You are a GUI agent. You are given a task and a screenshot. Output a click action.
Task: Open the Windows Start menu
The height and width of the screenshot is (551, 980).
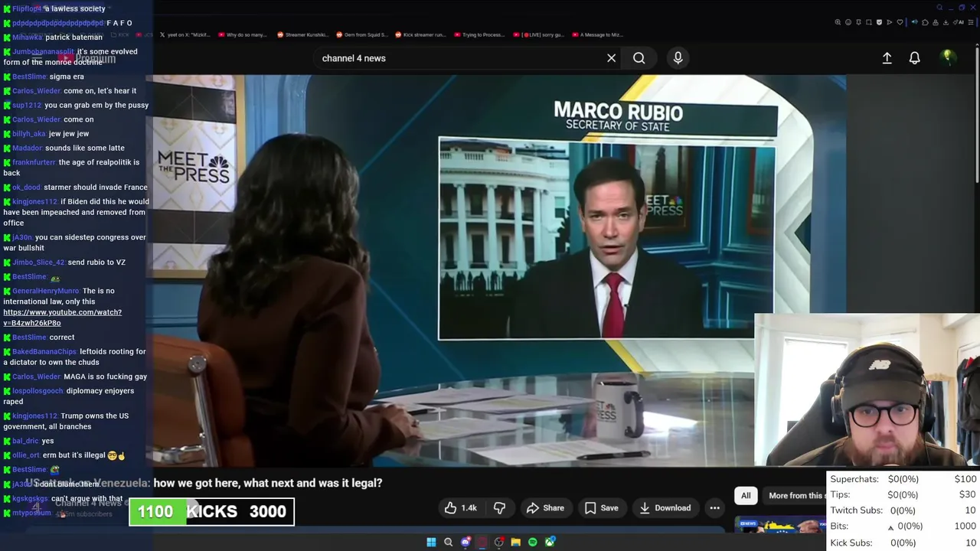pos(431,542)
